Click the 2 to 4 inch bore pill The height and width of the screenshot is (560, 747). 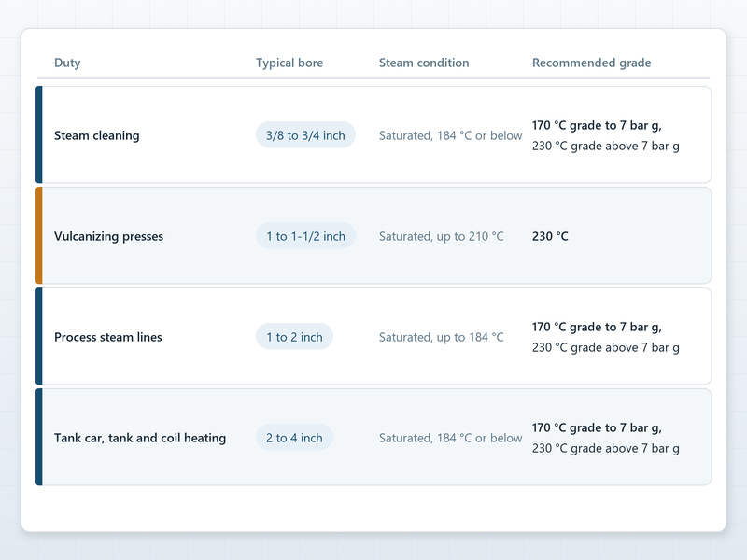coord(294,438)
